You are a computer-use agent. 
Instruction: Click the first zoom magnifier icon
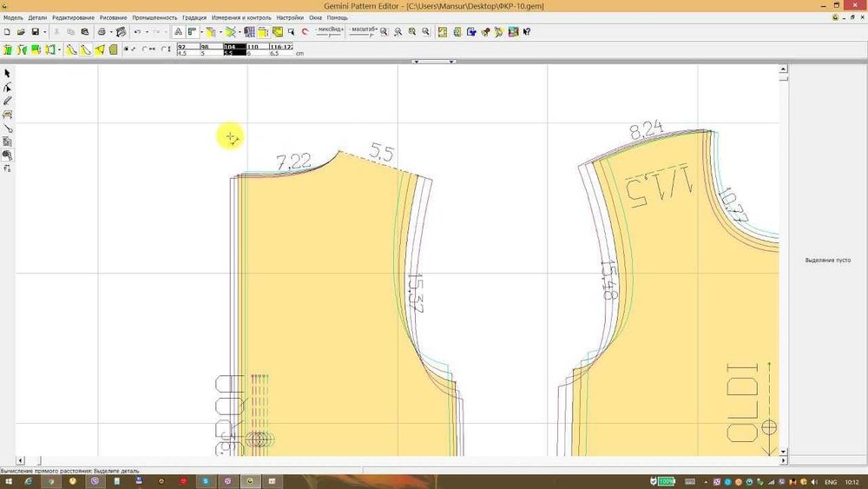tap(384, 32)
